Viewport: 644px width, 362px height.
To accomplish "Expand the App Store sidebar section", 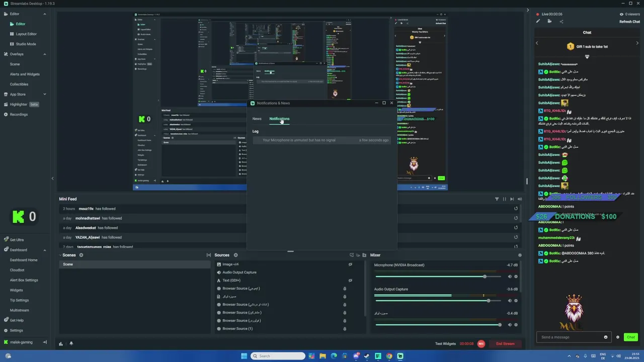I will point(44,95).
